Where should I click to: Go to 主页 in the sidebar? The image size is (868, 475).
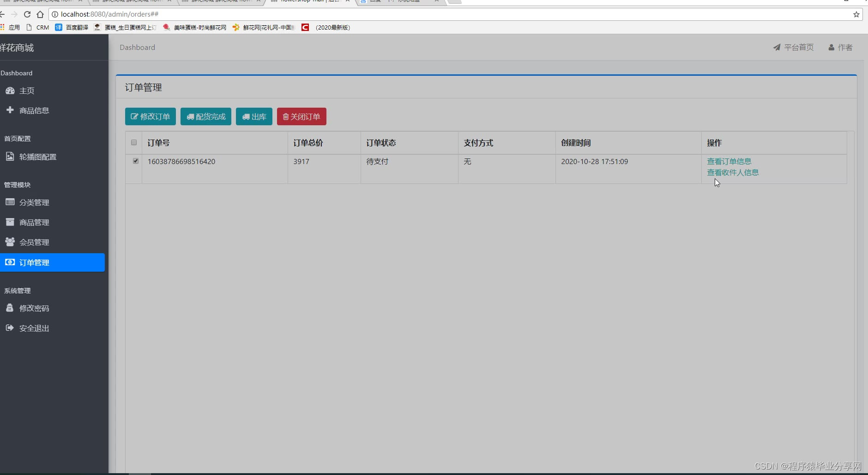[x=53, y=91]
